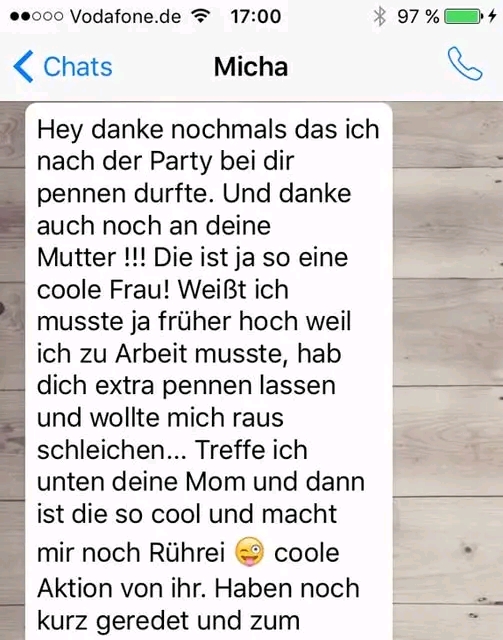The image size is (503, 640).
Task: Open Micha's contact info header
Action: point(251,67)
